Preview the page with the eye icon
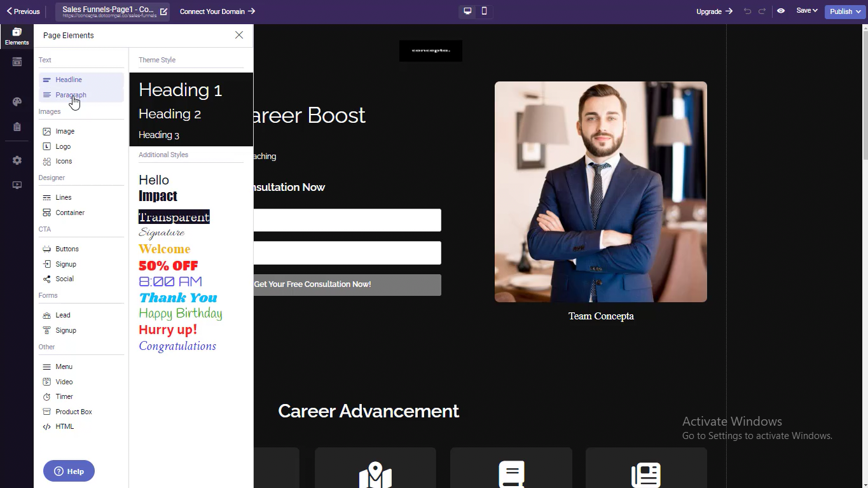 pyautogui.click(x=781, y=11)
